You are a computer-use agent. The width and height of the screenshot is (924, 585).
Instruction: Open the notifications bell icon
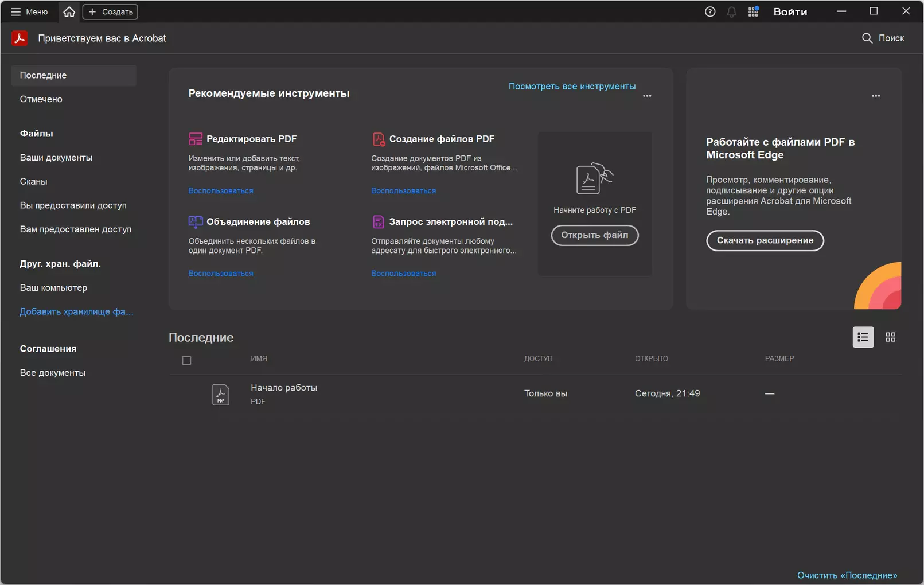point(731,12)
